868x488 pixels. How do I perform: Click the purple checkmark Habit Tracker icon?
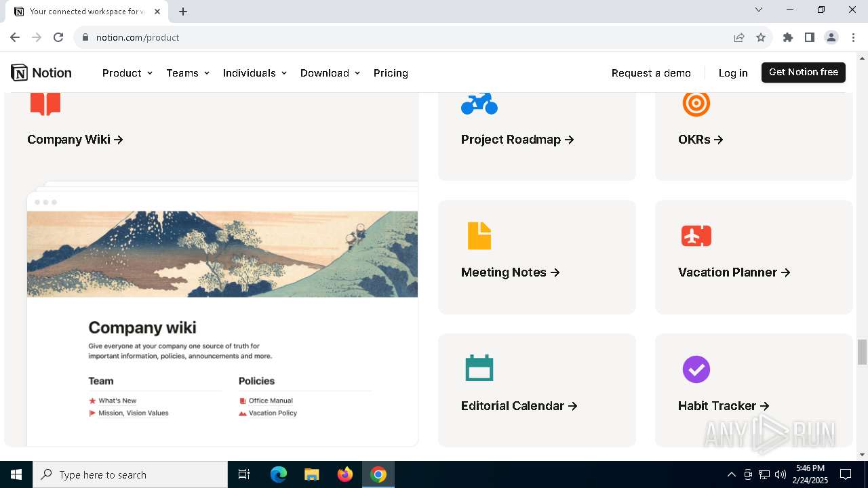[696, 369]
